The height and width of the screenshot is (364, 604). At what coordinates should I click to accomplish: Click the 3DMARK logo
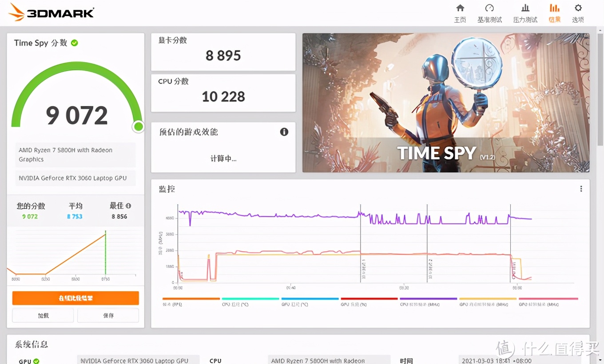coord(50,12)
